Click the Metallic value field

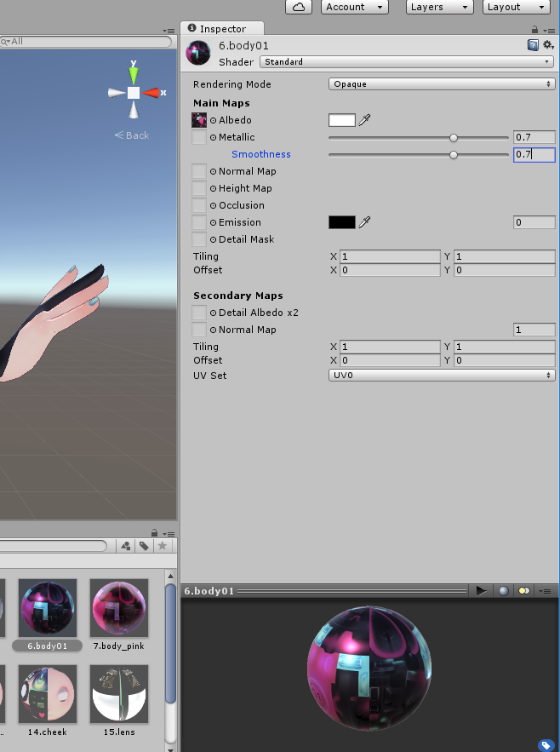pos(534,137)
